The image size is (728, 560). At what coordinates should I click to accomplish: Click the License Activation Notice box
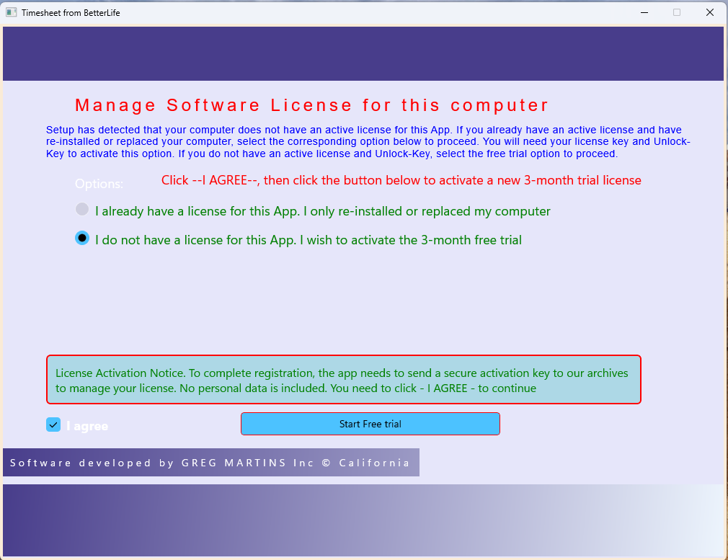click(x=343, y=380)
